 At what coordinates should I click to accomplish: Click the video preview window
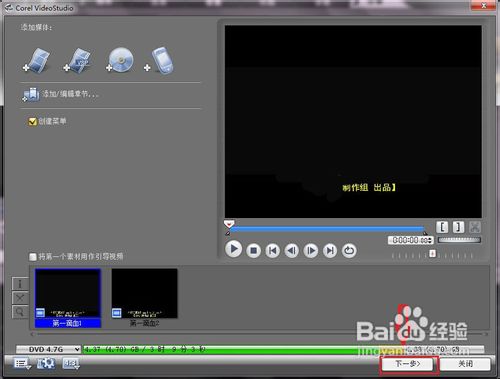point(353,122)
